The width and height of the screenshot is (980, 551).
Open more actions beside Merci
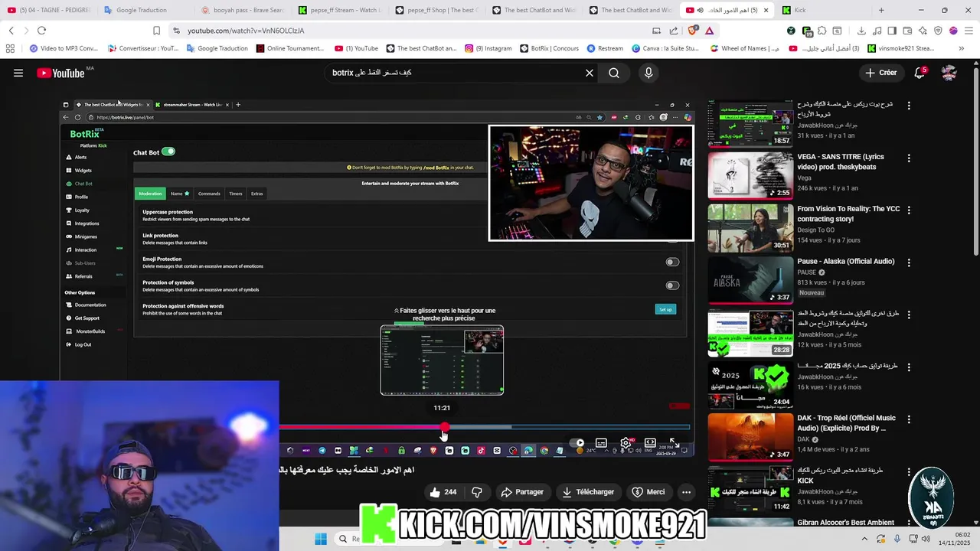coord(686,492)
